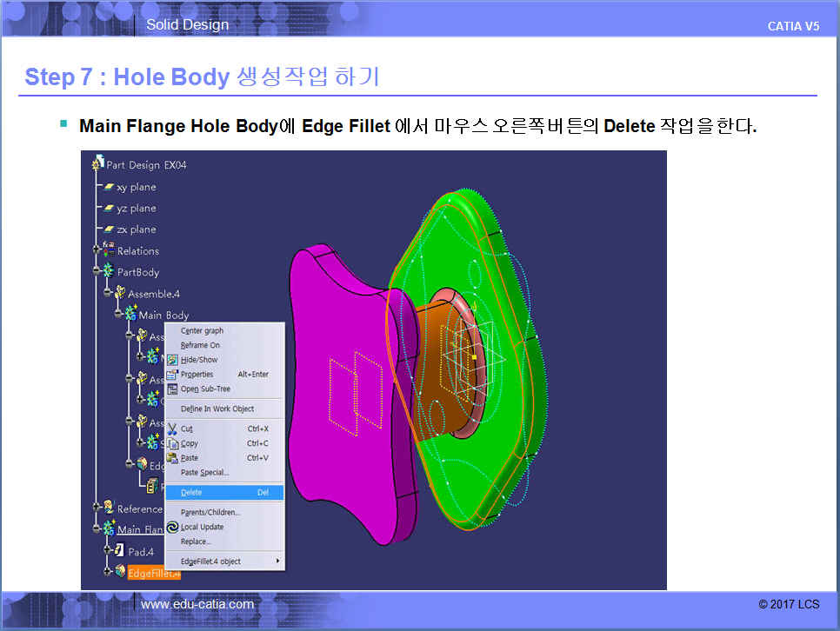Click the Copy icon in context menu
Image resolution: width=840 pixels, height=631 pixels.
click(172, 443)
